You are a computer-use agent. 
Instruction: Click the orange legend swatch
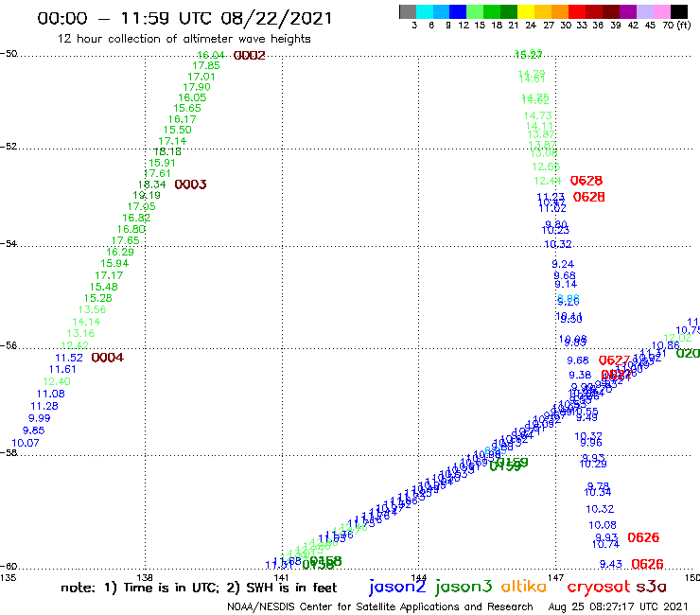pyautogui.click(x=560, y=11)
